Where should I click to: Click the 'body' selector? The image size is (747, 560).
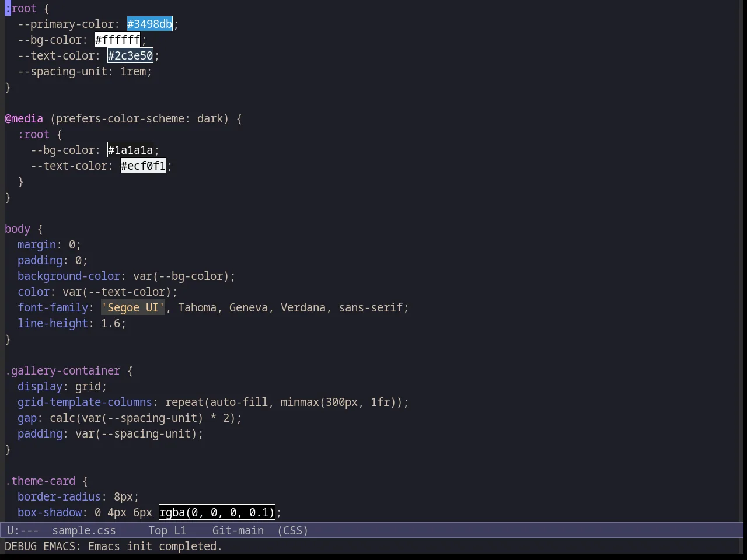tap(18, 229)
